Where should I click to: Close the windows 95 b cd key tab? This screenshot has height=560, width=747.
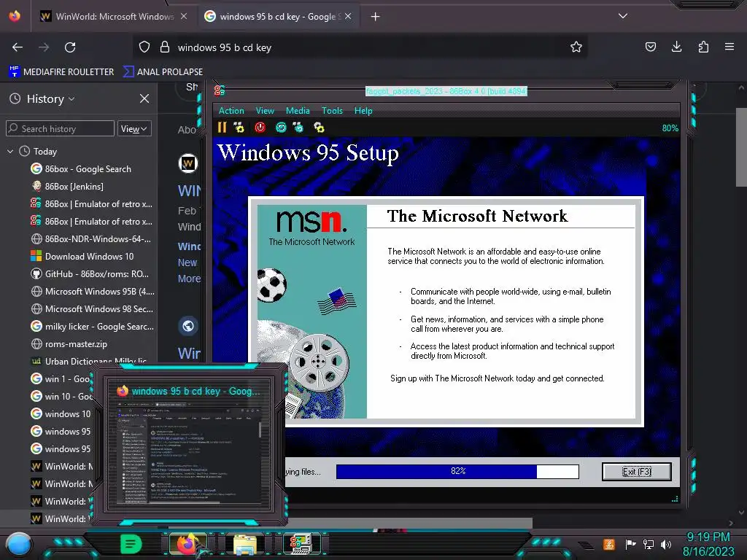[348, 16]
